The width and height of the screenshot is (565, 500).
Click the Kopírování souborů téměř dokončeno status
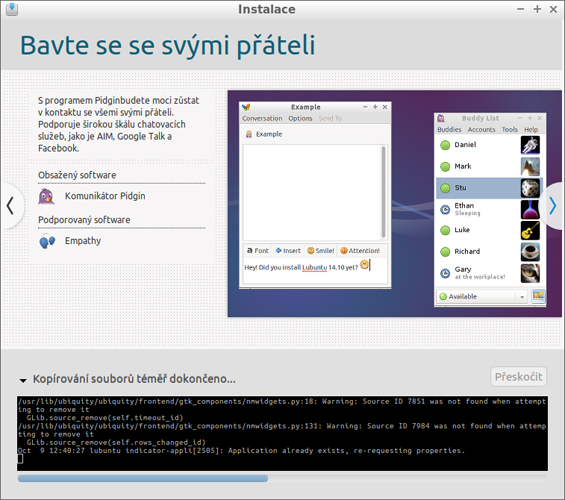pyautogui.click(x=134, y=379)
